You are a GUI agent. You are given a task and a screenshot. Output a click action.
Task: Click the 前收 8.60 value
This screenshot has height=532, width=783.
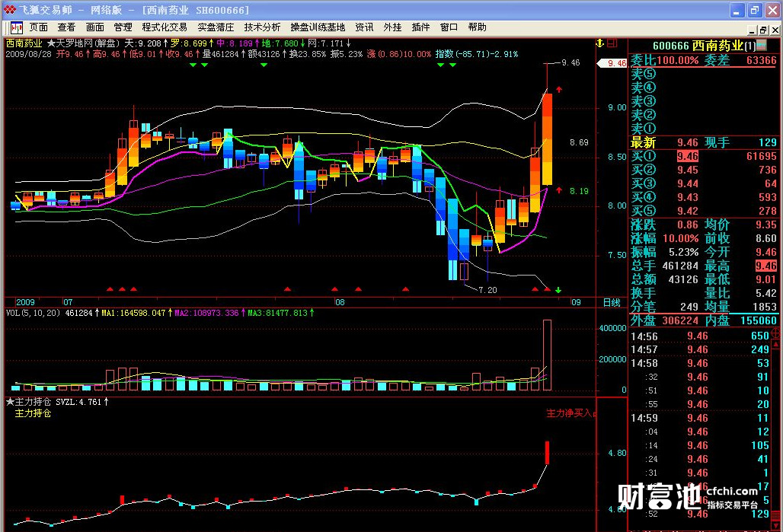(x=766, y=238)
